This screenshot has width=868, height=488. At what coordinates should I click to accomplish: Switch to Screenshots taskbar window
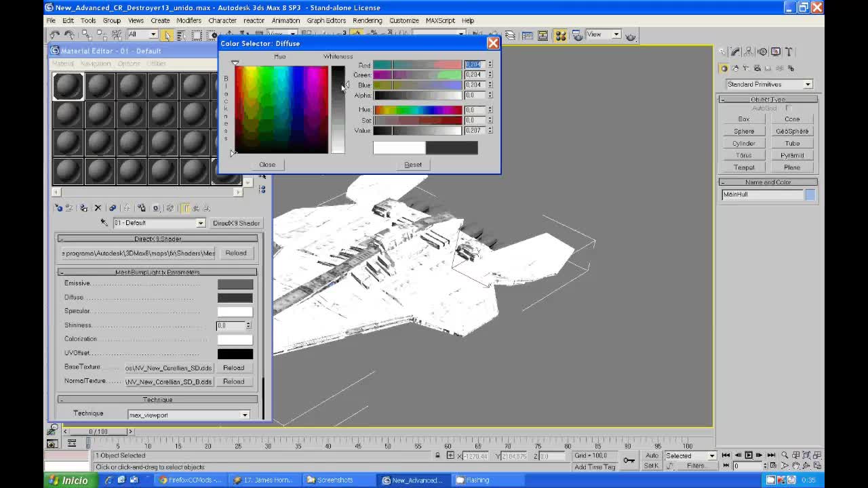(x=339, y=480)
